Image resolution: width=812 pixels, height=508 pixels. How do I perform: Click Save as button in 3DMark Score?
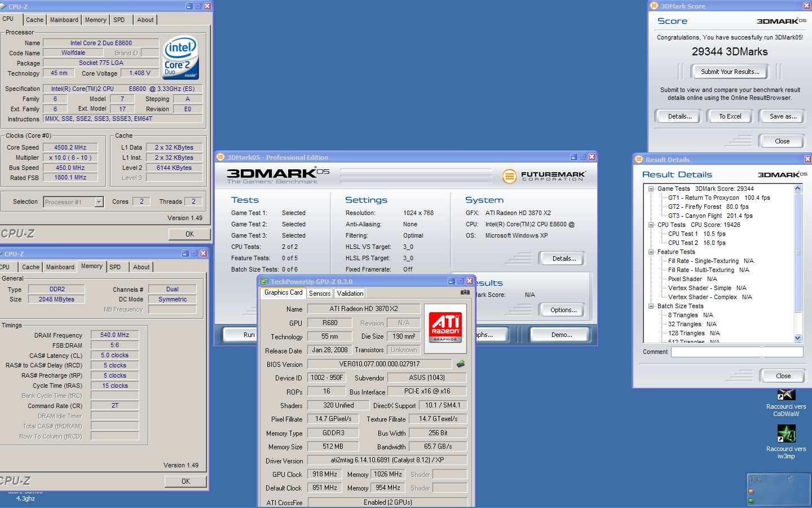tap(783, 116)
